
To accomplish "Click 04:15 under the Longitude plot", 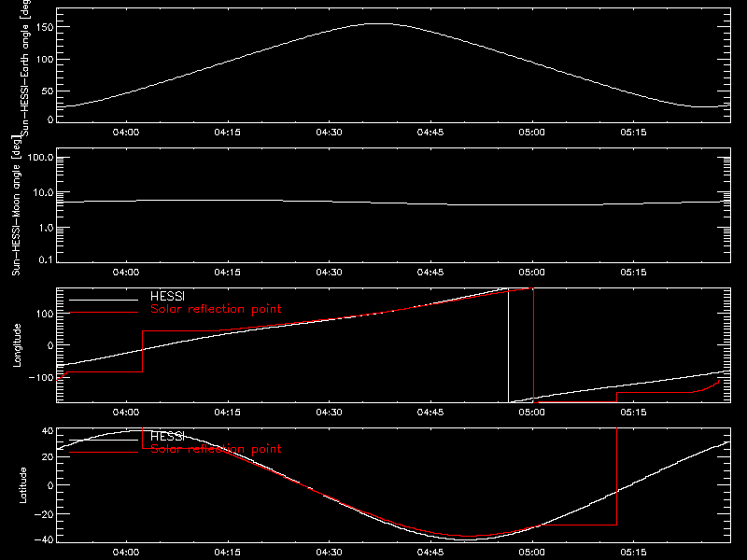I will (227, 412).
